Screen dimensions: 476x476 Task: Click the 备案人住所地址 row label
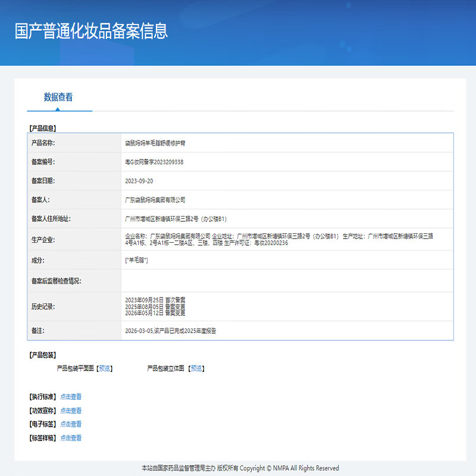point(51,219)
